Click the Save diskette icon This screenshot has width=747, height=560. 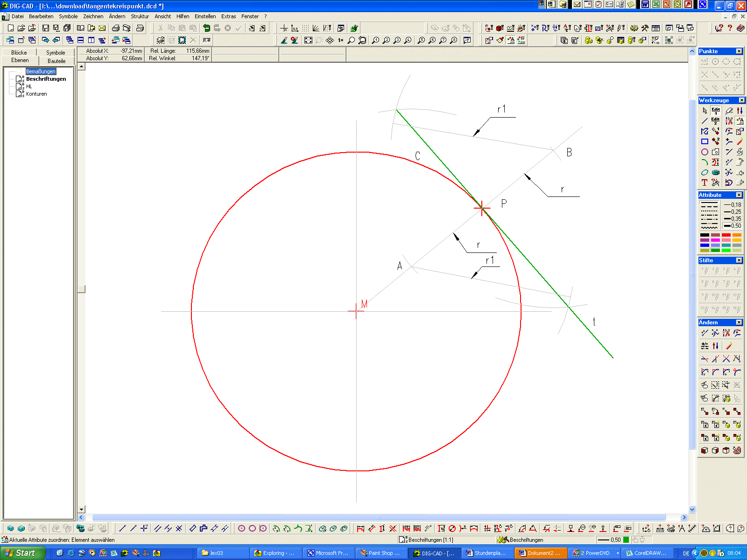(x=45, y=28)
